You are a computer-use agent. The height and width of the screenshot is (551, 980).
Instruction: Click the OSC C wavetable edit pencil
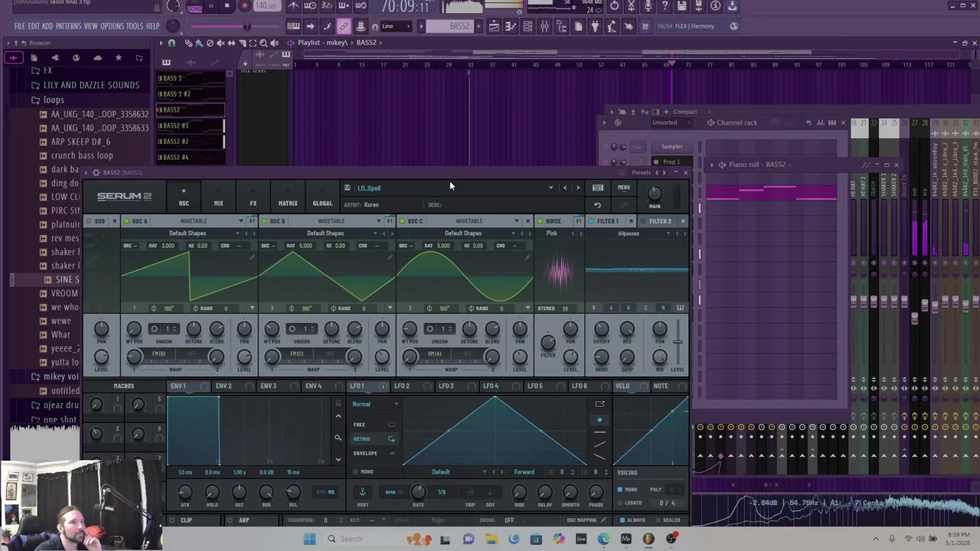[528, 257]
